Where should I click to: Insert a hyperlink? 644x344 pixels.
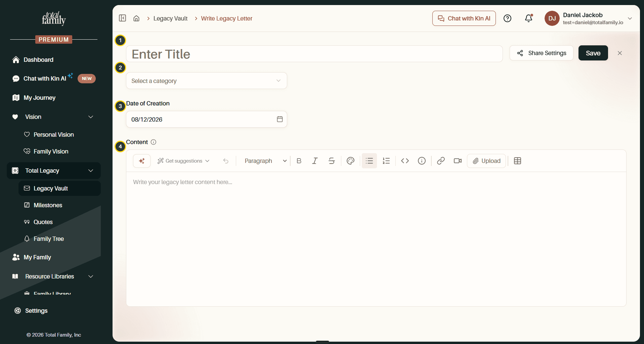(x=441, y=161)
